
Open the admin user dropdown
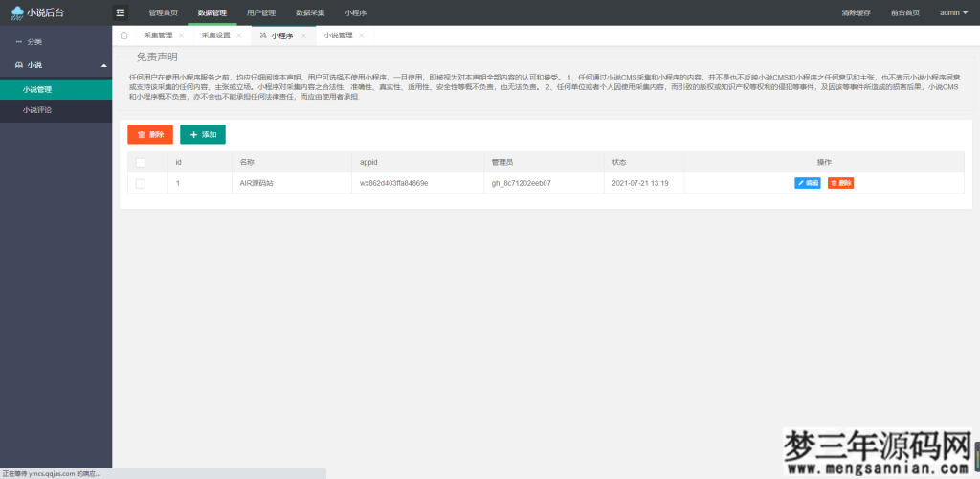pos(953,12)
